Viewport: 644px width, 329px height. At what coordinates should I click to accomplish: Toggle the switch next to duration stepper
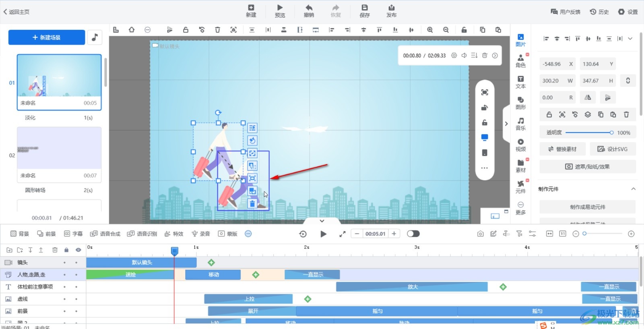point(413,234)
